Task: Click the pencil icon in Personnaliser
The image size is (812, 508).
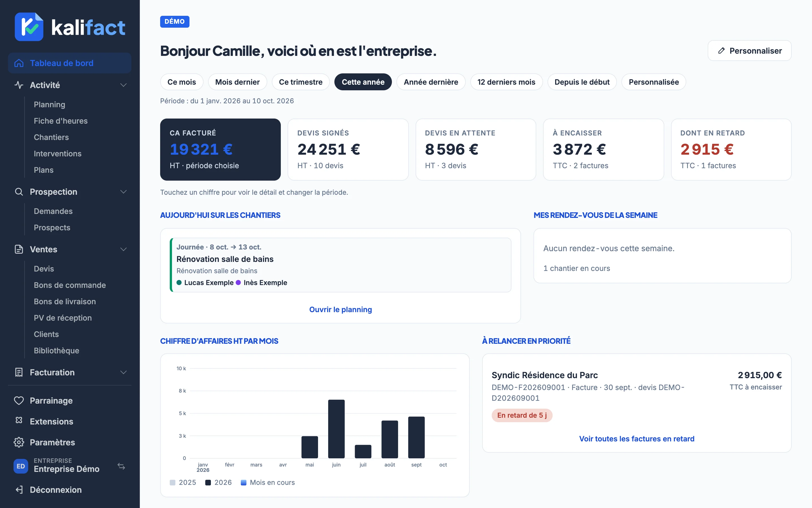Action: [x=721, y=51]
